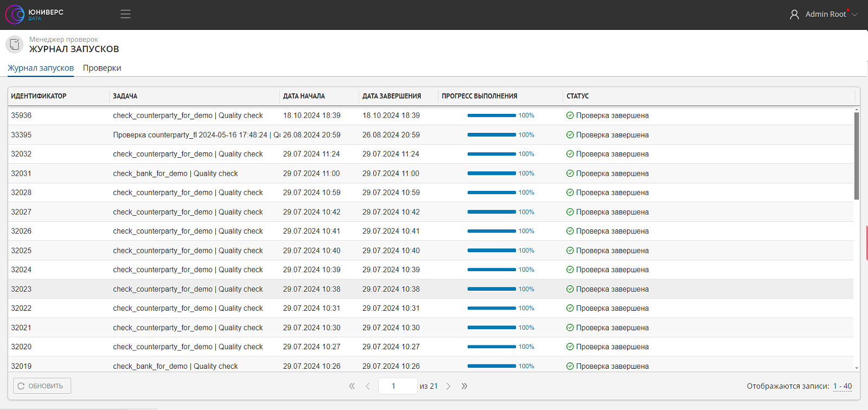Image resolution: width=868 pixels, height=410 pixels.
Task: Expand the Admin Root account dropdown
Action: coord(854,15)
